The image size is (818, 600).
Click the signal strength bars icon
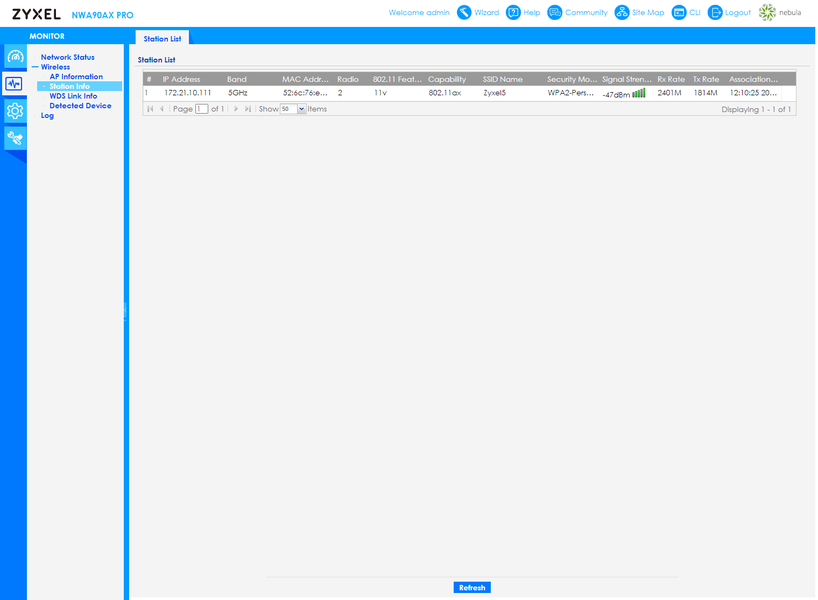click(x=639, y=93)
